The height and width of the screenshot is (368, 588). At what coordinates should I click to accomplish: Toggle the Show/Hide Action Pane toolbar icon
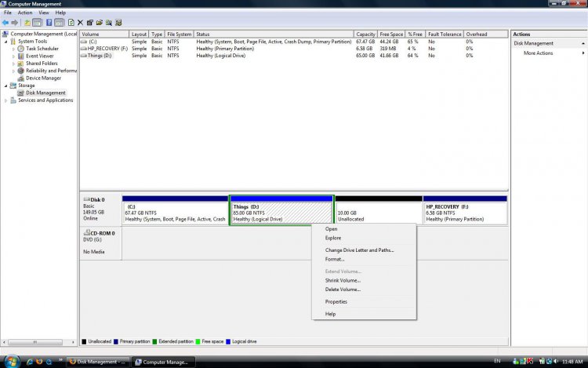tap(60, 23)
